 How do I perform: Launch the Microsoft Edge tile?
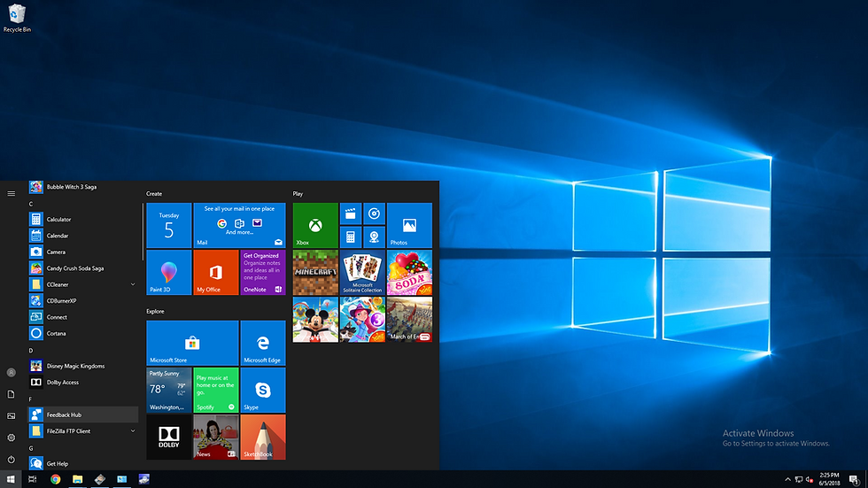tap(263, 343)
